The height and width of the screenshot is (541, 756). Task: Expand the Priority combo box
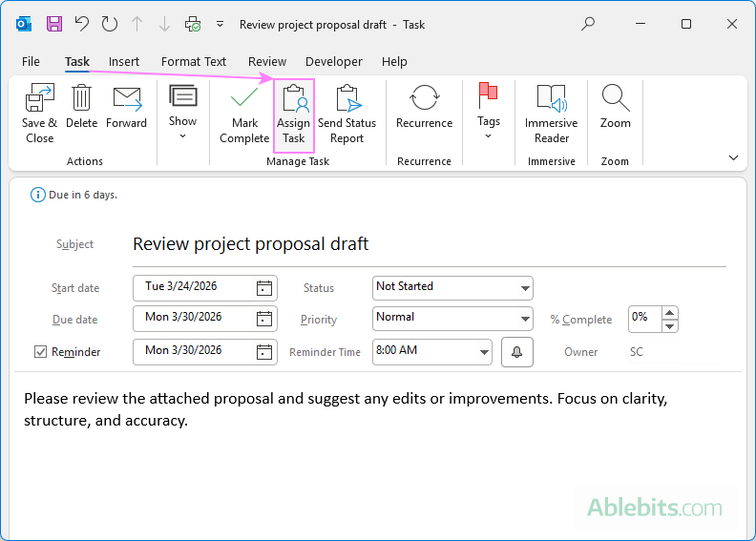click(525, 319)
